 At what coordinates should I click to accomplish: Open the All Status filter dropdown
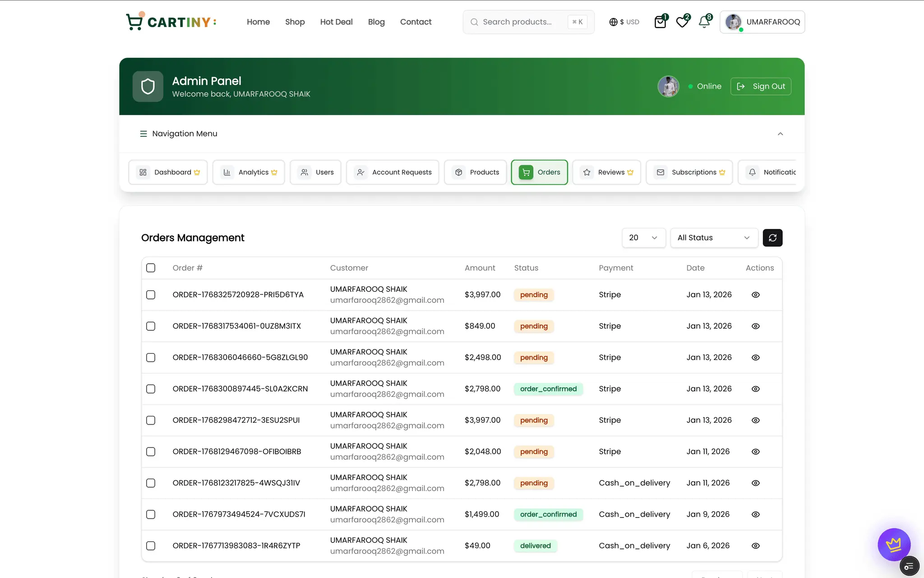pos(714,238)
